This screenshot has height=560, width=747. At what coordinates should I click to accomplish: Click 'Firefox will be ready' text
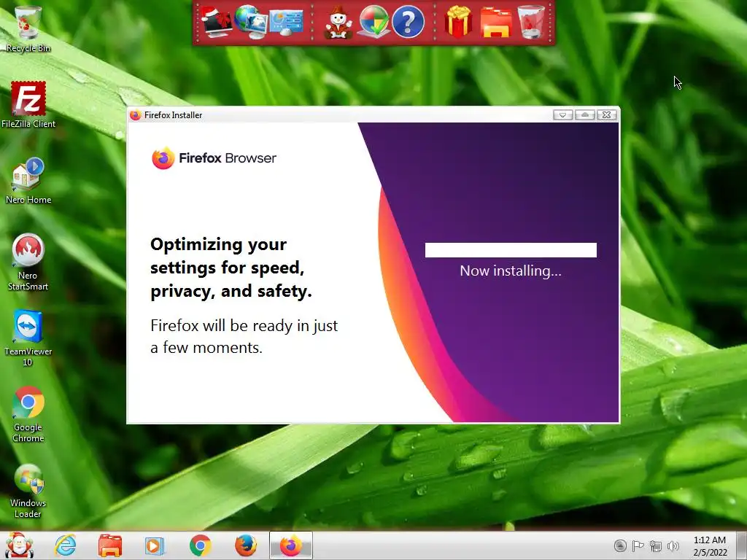pos(244,336)
